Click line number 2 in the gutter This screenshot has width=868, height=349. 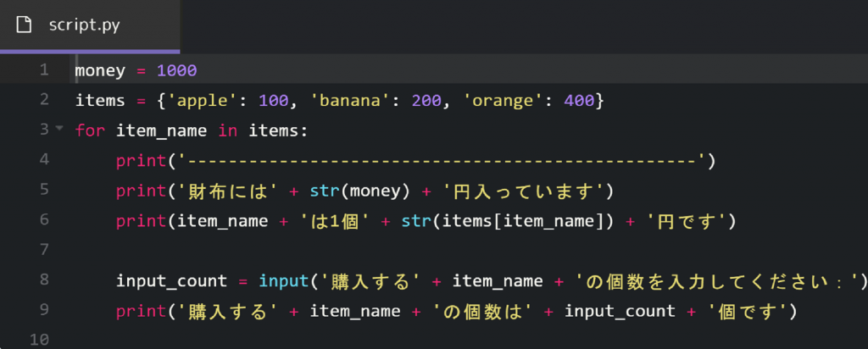click(44, 100)
